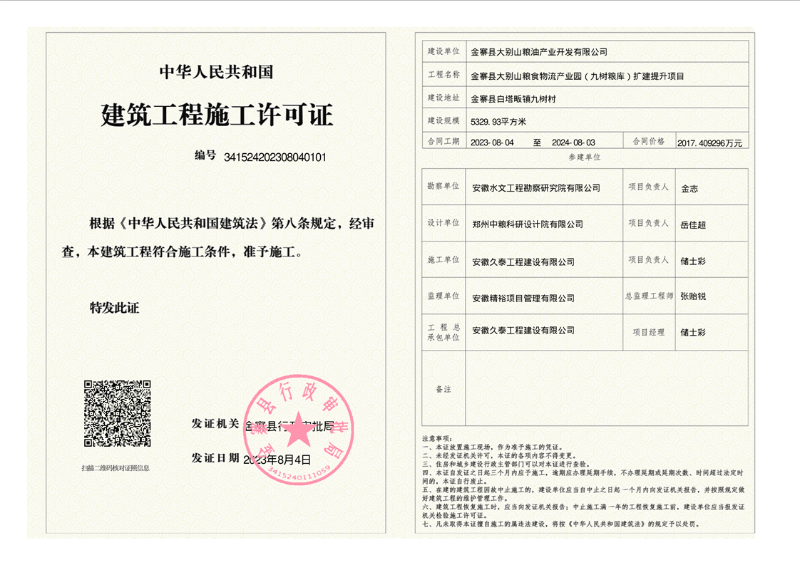Select the project name containing 九树粮库

point(577,76)
